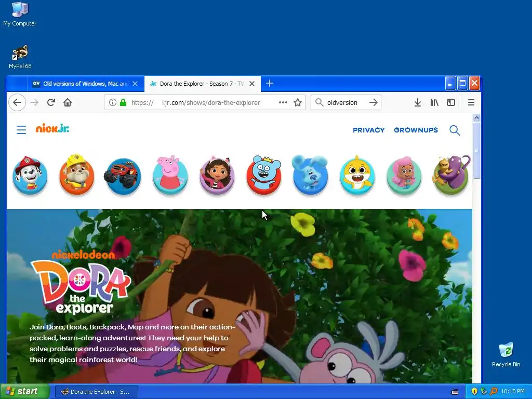Viewport: 532px width, 399px height.
Task: Go back to previous page
Action: [x=17, y=102]
